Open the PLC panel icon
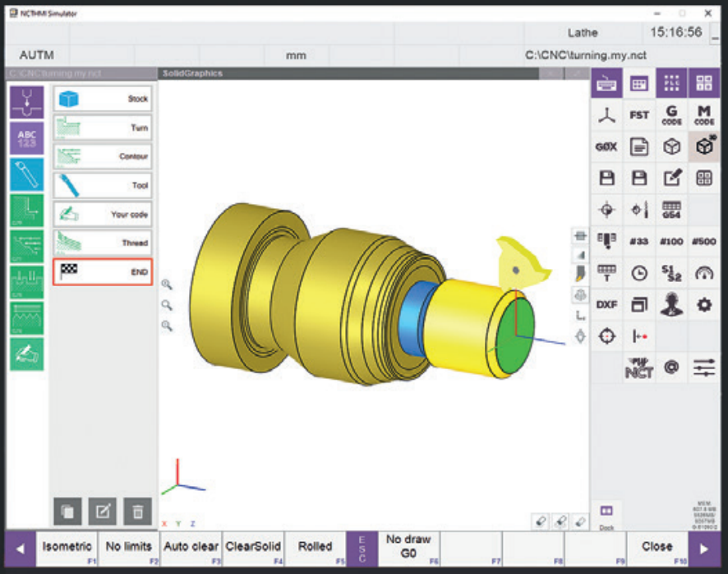The height and width of the screenshot is (574, 728). click(x=672, y=84)
